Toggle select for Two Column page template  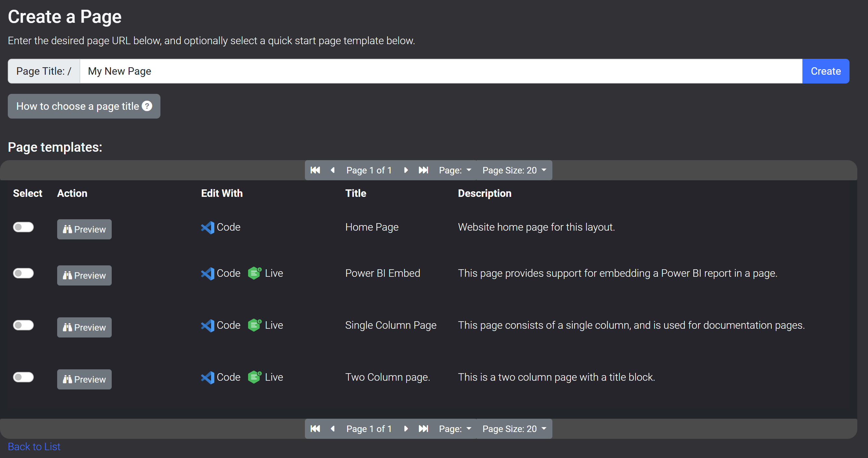[x=23, y=377]
